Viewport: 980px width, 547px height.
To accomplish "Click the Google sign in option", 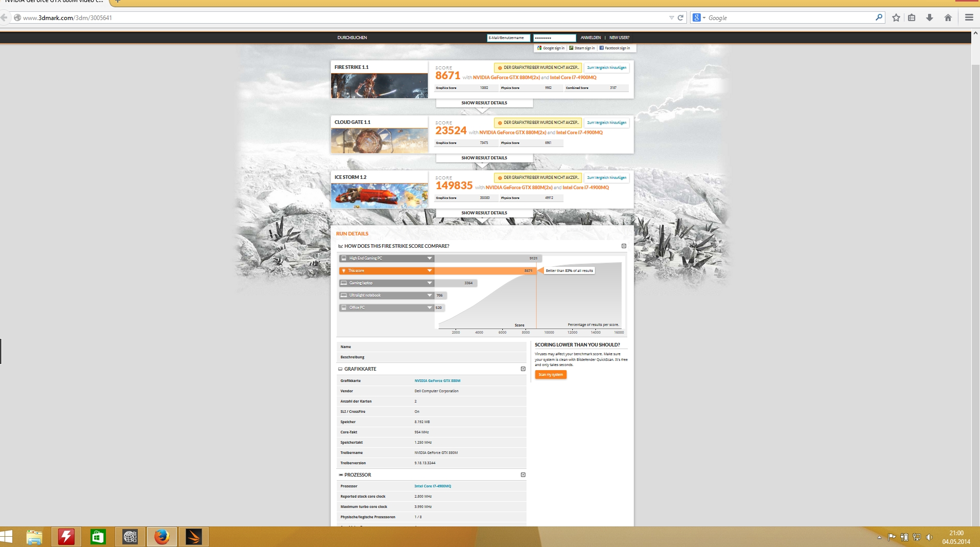I will tap(551, 48).
